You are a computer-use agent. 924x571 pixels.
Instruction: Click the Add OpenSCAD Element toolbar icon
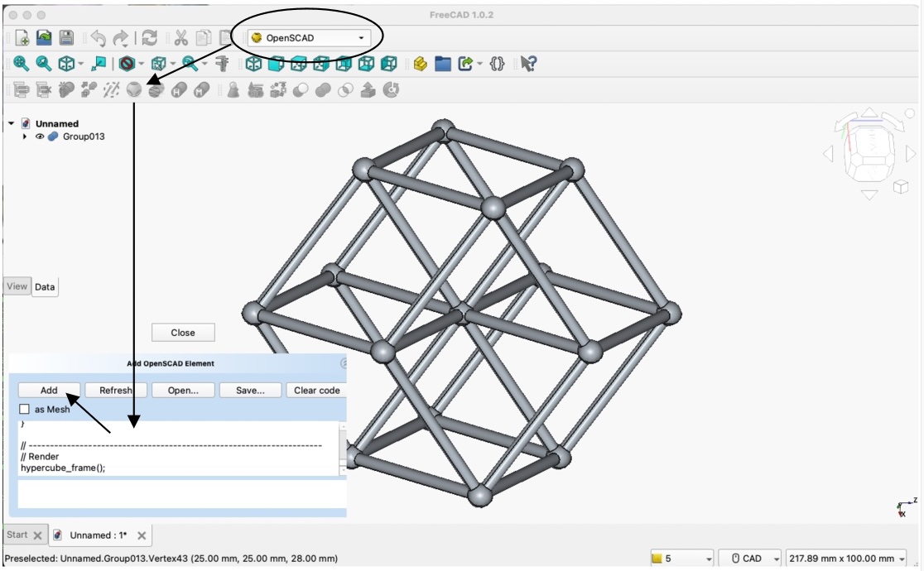coord(135,90)
